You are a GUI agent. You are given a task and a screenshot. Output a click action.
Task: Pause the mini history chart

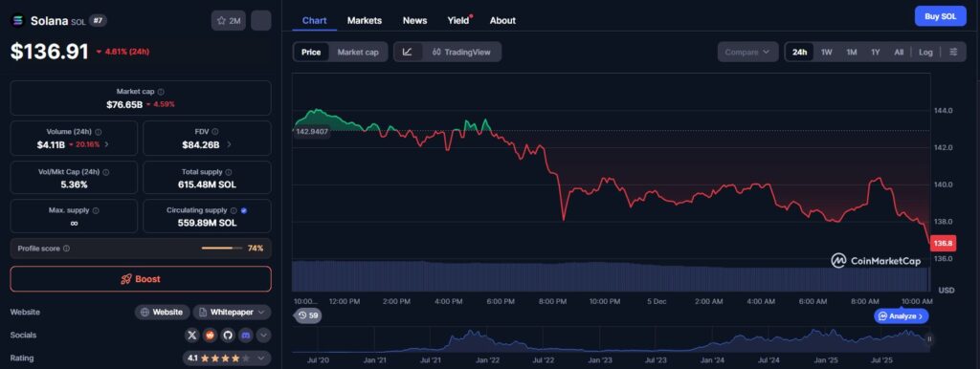pyautogui.click(x=929, y=339)
